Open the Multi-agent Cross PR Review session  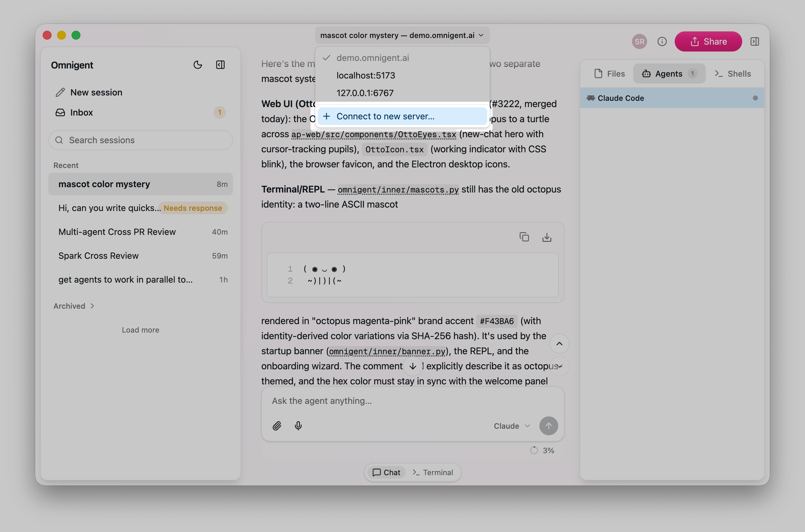click(x=140, y=232)
